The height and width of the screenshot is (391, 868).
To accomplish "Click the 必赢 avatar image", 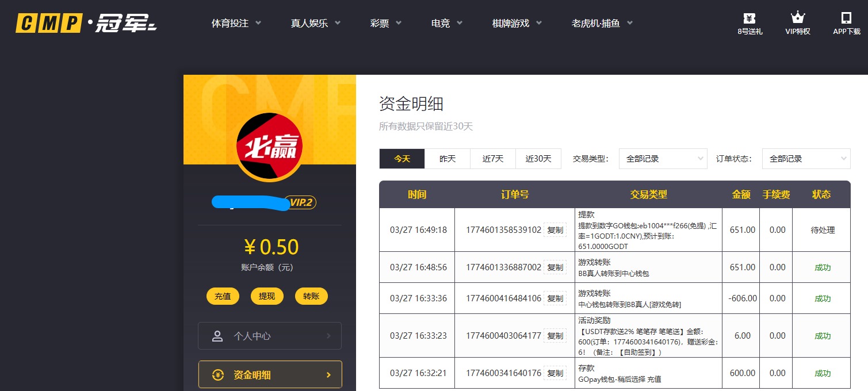I will point(269,146).
